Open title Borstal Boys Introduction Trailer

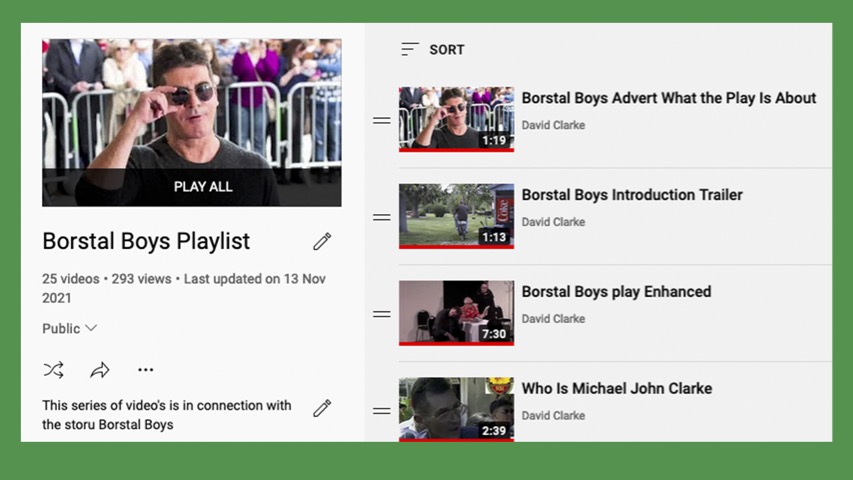pos(632,195)
